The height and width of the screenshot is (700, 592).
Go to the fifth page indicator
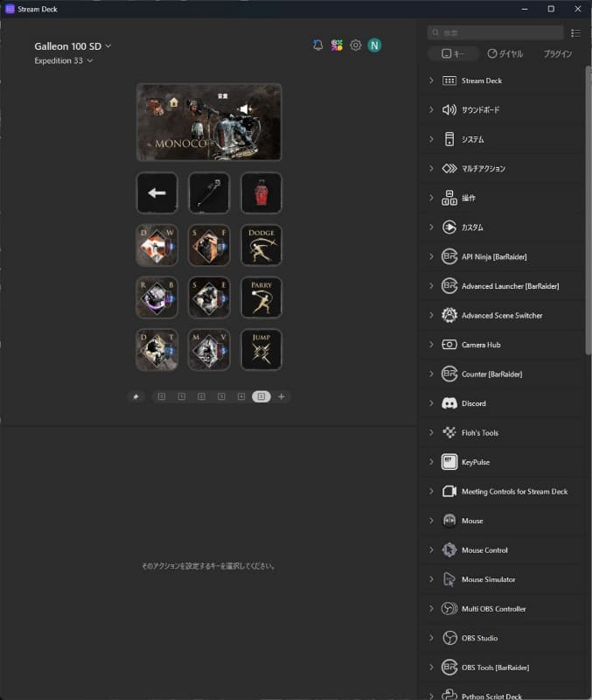(x=241, y=396)
